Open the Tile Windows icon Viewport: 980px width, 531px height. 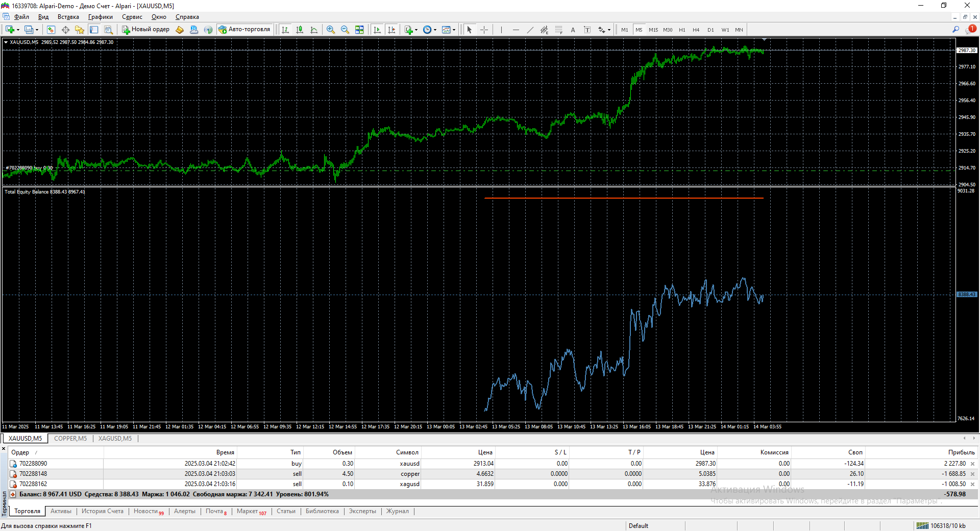(359, 30)
